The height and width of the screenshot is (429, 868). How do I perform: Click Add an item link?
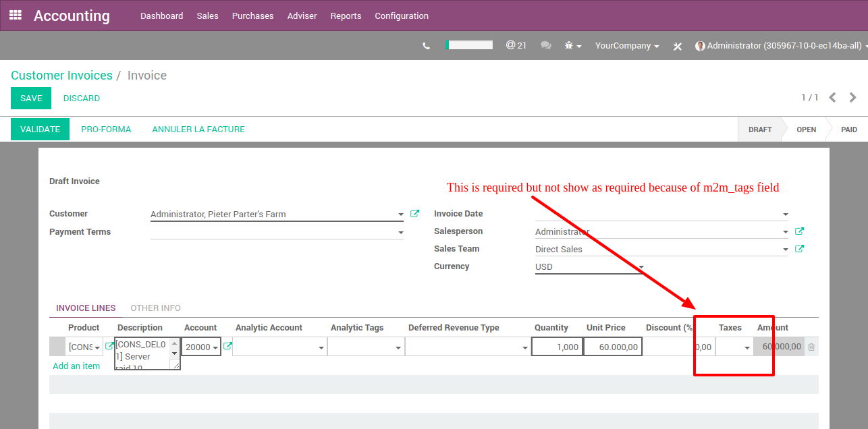(76, 366)
